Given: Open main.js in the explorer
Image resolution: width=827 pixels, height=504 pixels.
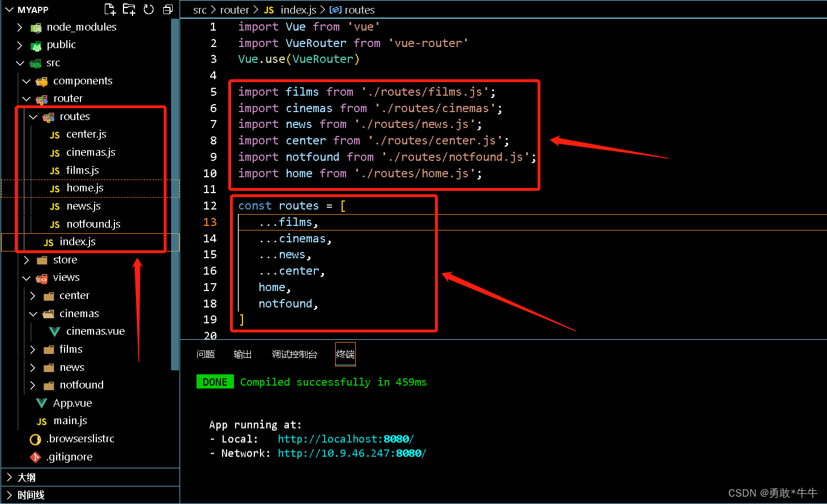Looking at the screenshot, I should (70, 421).
